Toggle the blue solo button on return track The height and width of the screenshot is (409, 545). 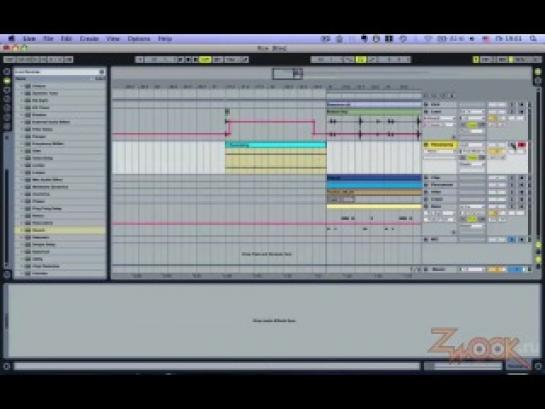512,239
